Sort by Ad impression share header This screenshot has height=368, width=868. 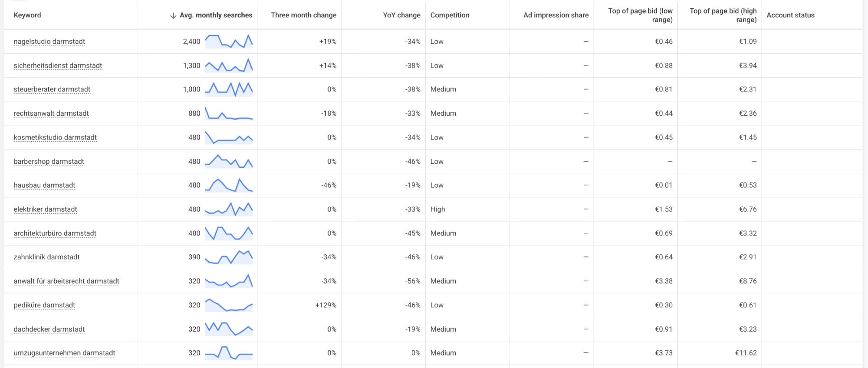click(556, 15)
